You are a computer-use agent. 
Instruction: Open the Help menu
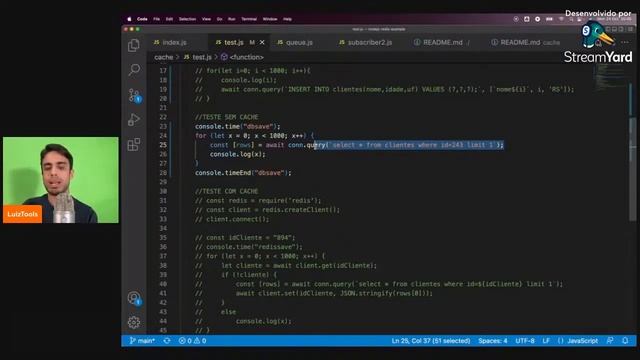[x=287, y=19]
